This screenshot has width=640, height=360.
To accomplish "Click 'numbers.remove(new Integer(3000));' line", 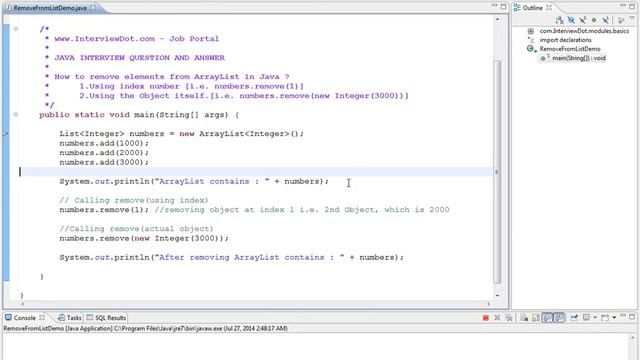I will click(x=144, y=238).
